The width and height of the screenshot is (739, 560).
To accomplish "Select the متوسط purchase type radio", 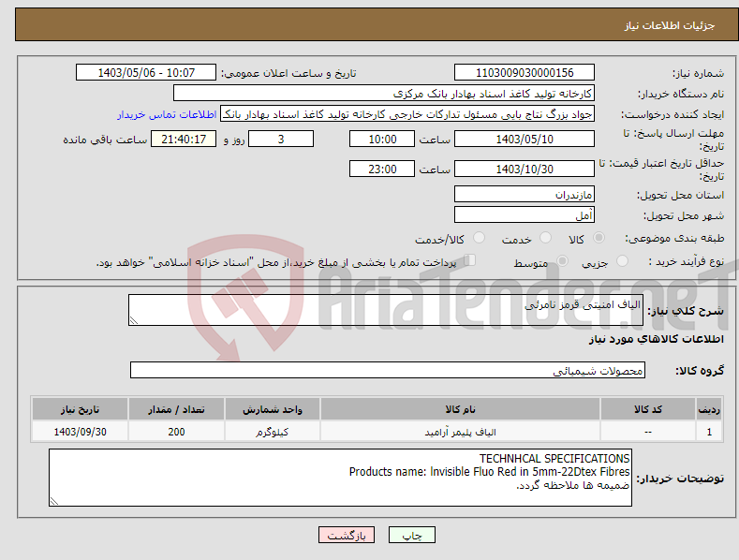I will 562,260.
